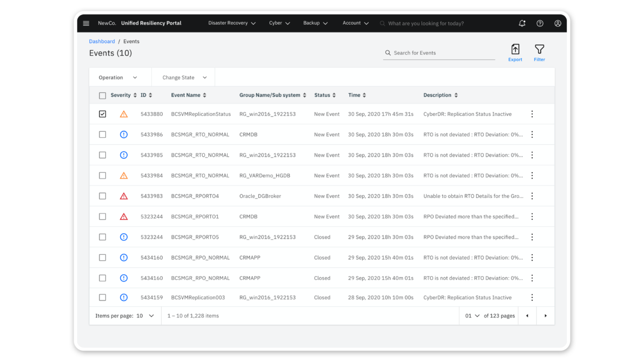Viewport: 644px width, 362px height.
Task: Tick the select-all header checkbox
Action: [x=103, y=95]
